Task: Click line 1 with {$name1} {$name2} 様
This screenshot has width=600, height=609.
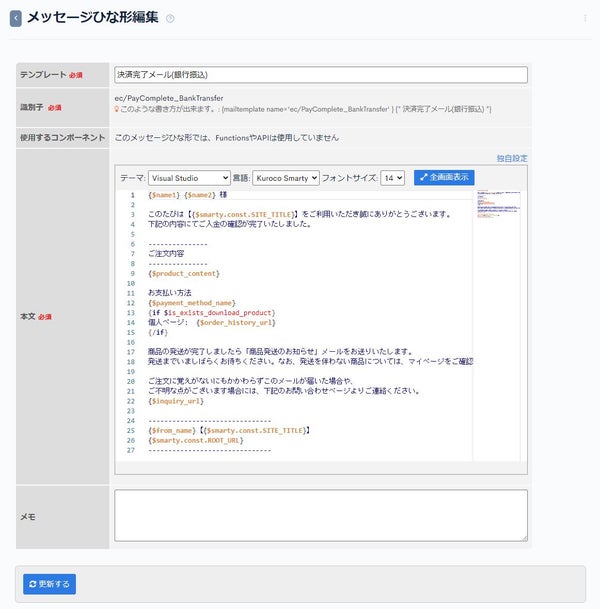Action: [x=187, y=195]
